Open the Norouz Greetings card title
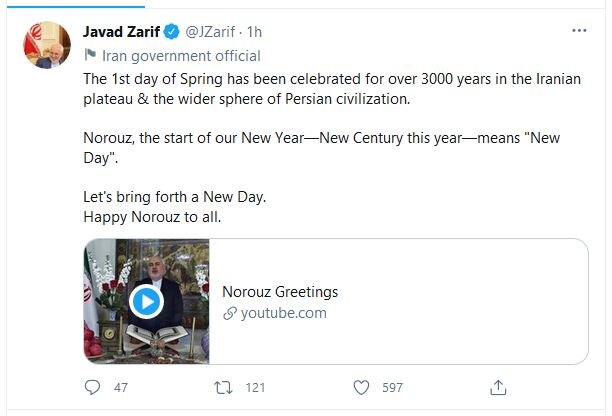Viewport: 612px width, 416px height. pos(280,292)
